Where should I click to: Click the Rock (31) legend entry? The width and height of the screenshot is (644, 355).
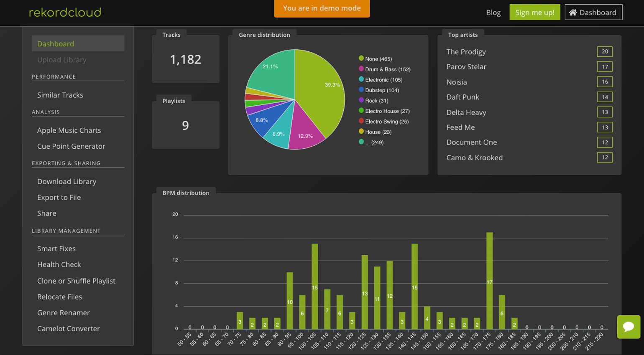pos(373,100)
